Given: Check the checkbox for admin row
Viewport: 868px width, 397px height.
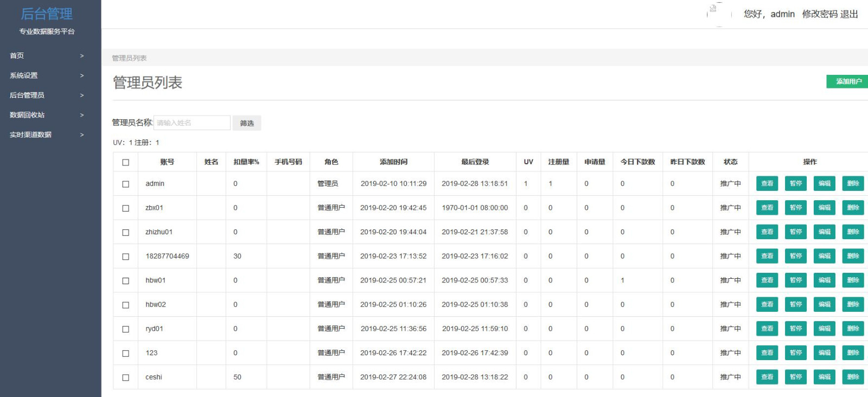Looking at the screenshot, I should (x=126, y=184).
